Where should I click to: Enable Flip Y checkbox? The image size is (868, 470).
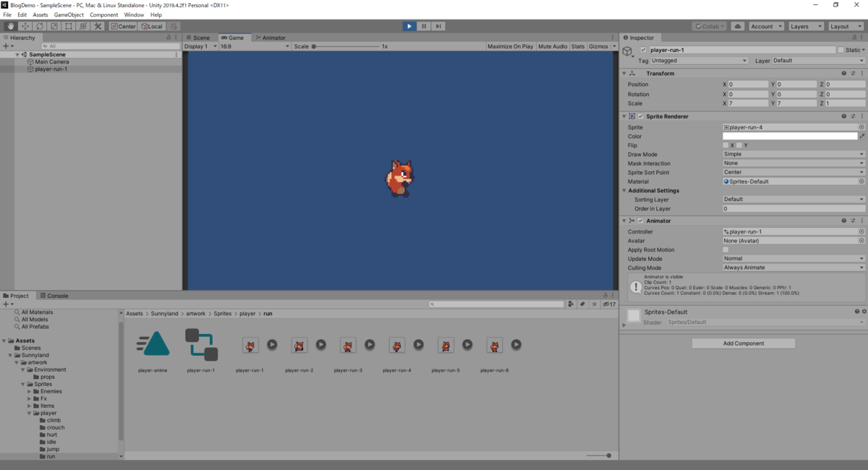pos(739,145)
